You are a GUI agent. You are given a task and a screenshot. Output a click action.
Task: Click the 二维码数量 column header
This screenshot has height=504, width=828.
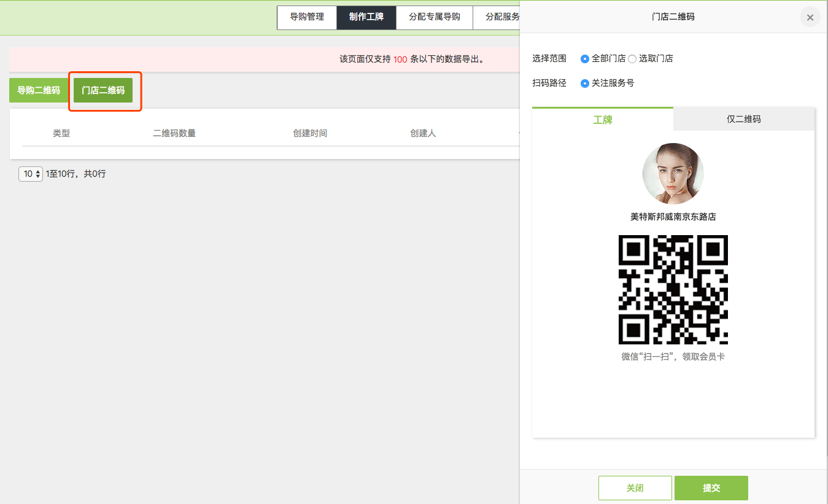click(x=174, y=133)
